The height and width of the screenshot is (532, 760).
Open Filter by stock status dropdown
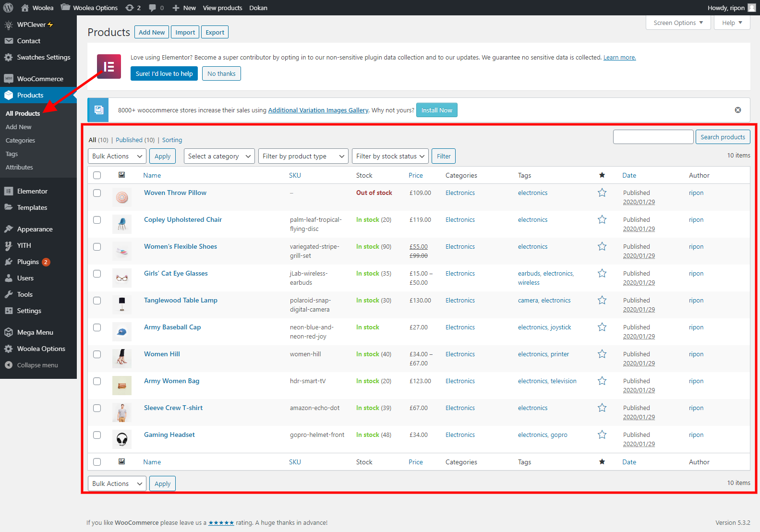click(390, 156)
